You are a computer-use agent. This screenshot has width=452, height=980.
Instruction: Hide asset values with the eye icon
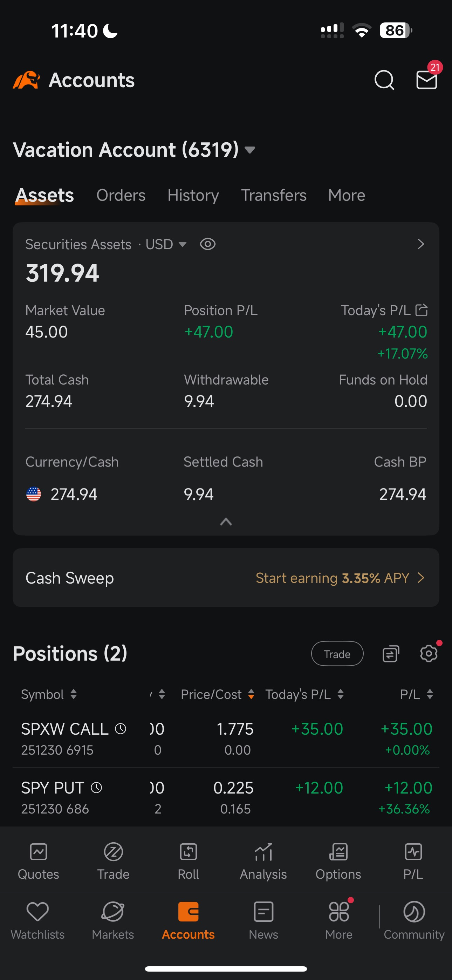[208, 244]
